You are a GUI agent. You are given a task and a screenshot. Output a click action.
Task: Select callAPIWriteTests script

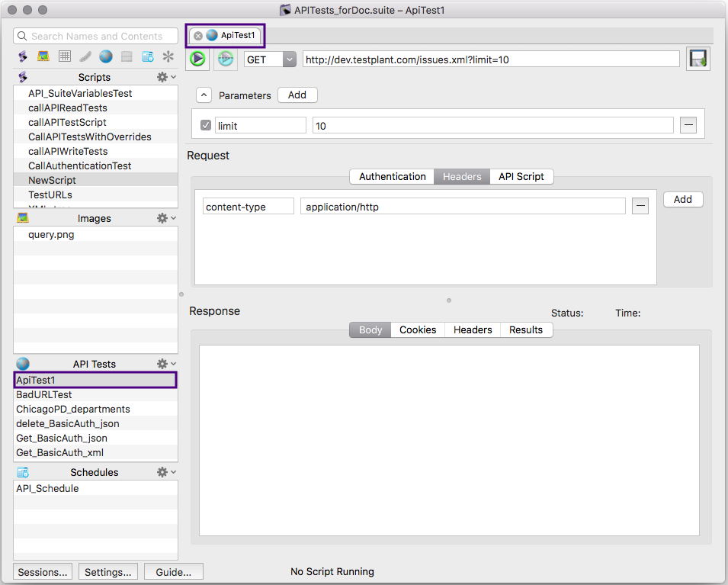coord(95,151)
